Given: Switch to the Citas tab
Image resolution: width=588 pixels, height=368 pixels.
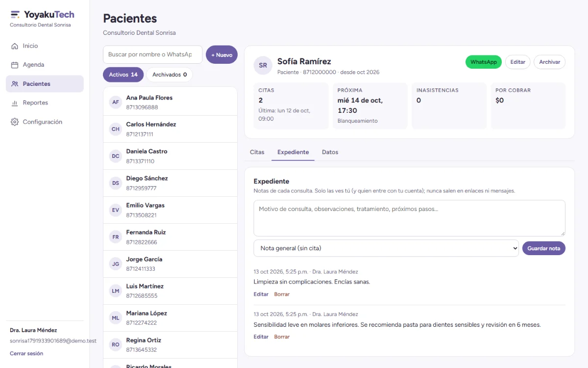Looking at the screenshot, I should [257, 152].
